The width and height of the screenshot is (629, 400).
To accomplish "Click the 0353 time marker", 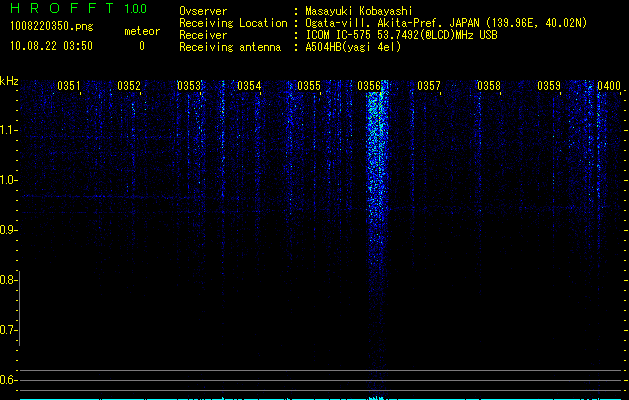I will pos(189,86).
